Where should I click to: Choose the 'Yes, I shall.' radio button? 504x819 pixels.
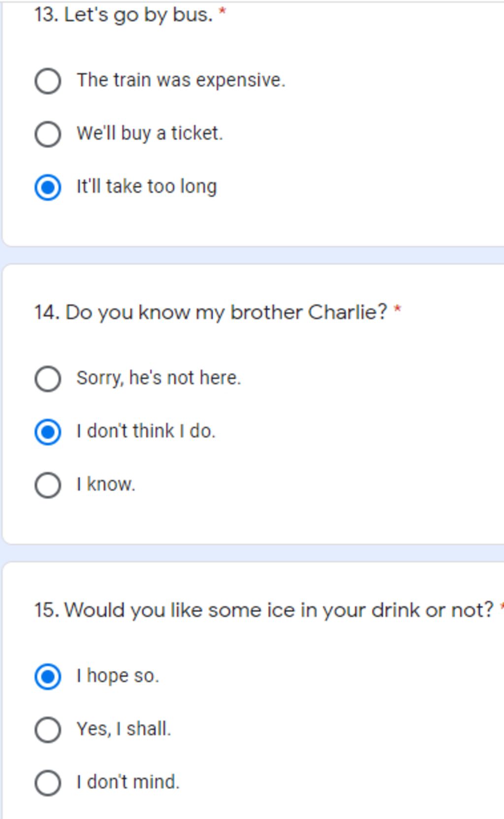(48, 729)
